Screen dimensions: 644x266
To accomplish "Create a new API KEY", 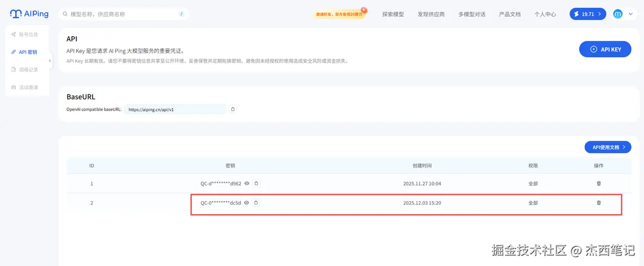I will [x=605, y=49].
